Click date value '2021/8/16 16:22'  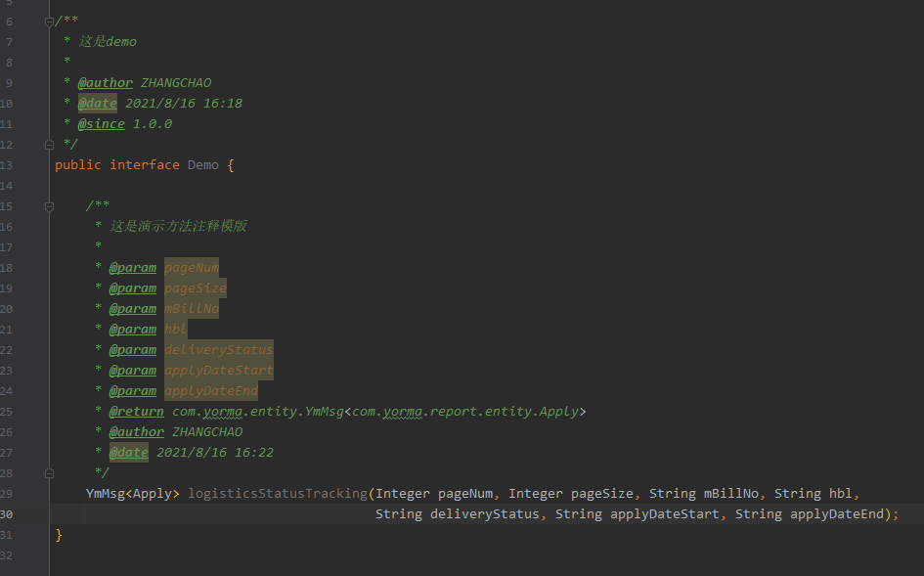point(215,452)
